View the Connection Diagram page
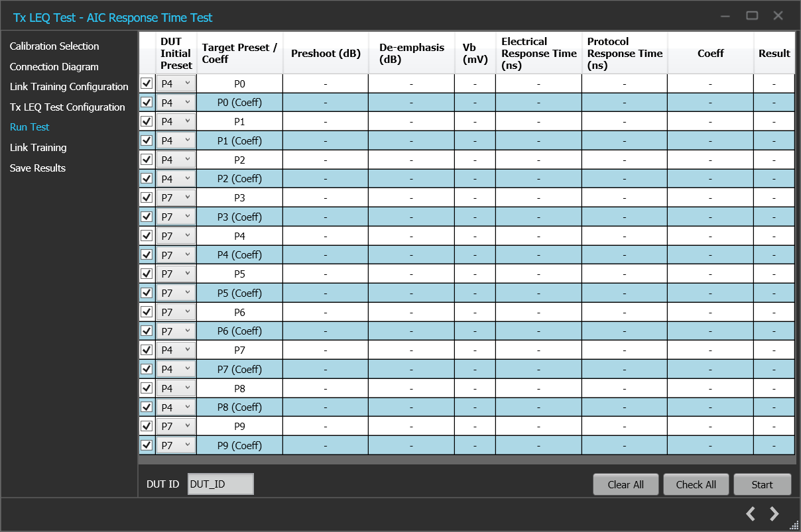 pyautogui.click(x=52, y=66)
